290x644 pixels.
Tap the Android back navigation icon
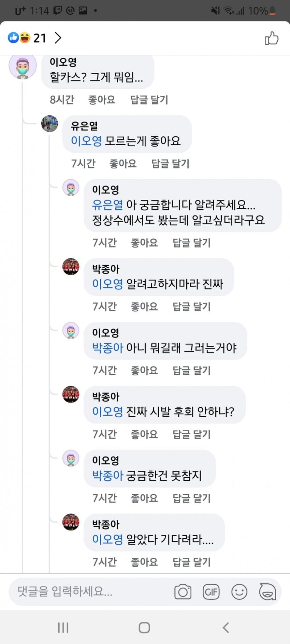click(x=226, y=627)
